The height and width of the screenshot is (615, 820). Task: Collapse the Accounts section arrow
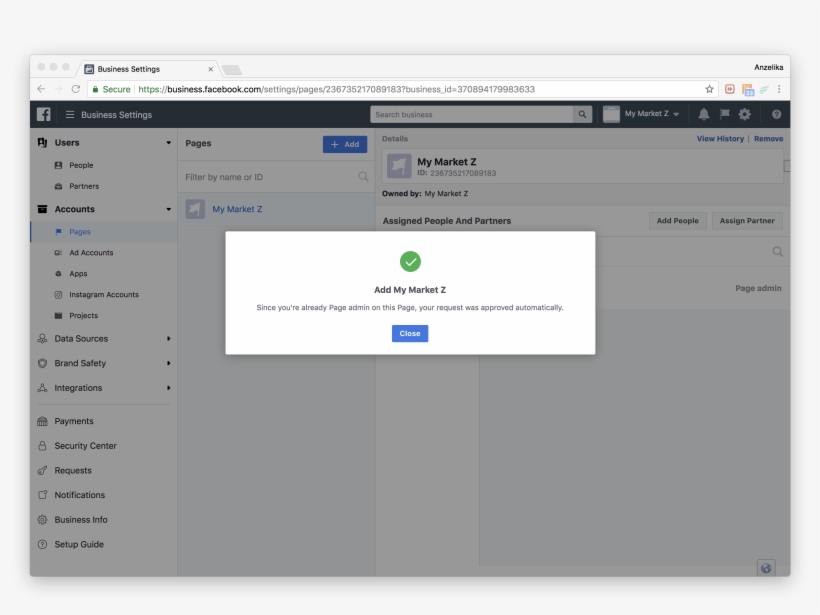coord(168,209)
